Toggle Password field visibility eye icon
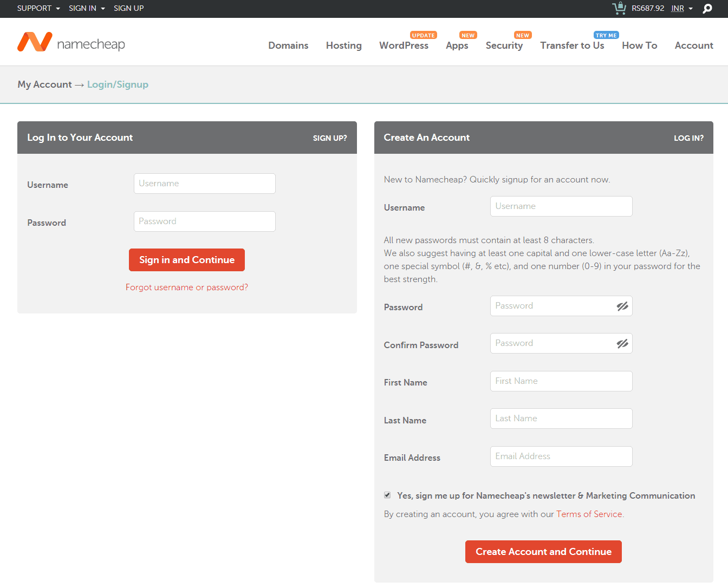This screenshot has width=728, height=588. (622, 306)
